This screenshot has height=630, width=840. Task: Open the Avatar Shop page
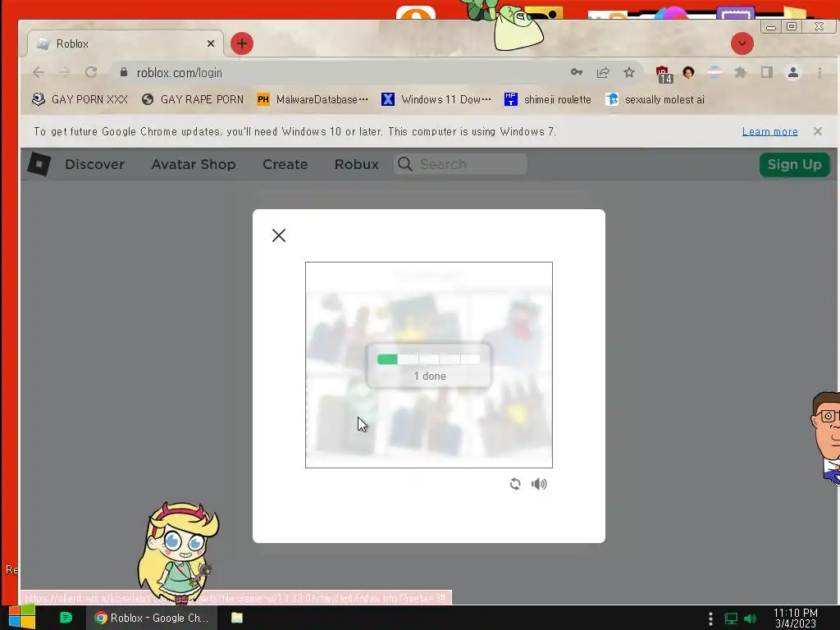[x=194, y=164]
